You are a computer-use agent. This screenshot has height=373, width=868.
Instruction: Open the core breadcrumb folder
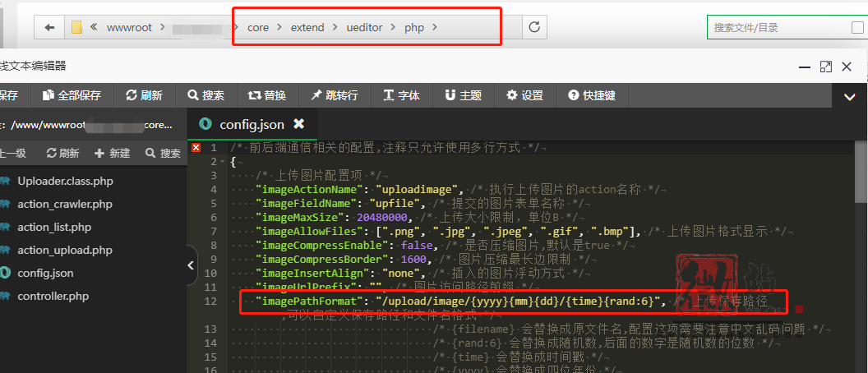pyautogui.click(x=258, y=27)
